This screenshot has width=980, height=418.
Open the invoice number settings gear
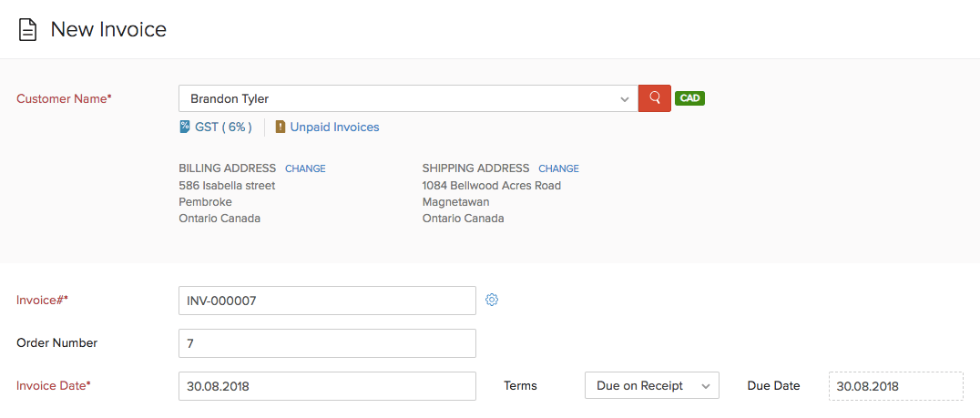click(492, 300)
